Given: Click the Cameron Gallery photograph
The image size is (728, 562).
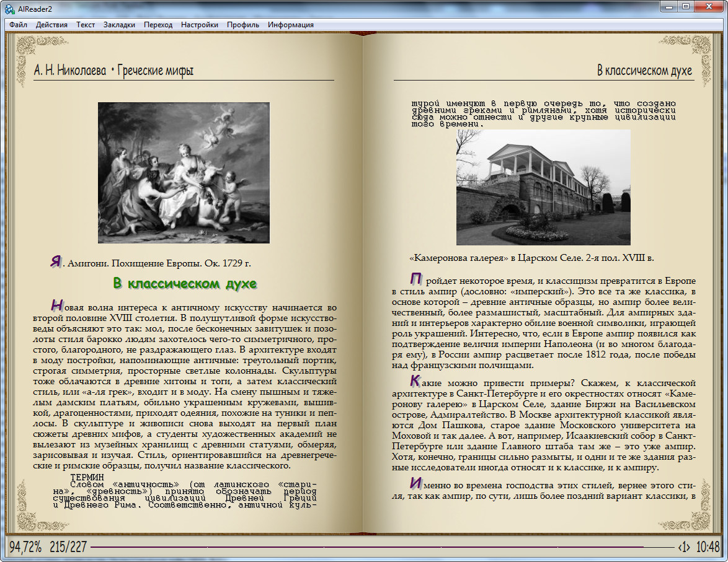Looking at the screenshot, I should click(543, 188).
